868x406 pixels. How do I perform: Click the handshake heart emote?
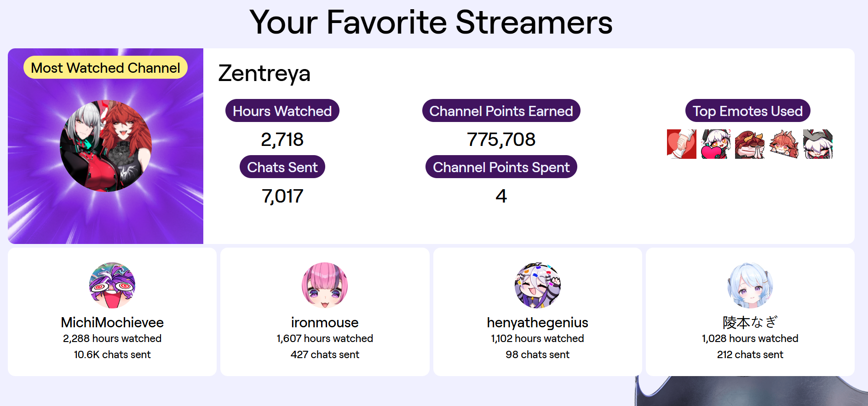point(681,144)
